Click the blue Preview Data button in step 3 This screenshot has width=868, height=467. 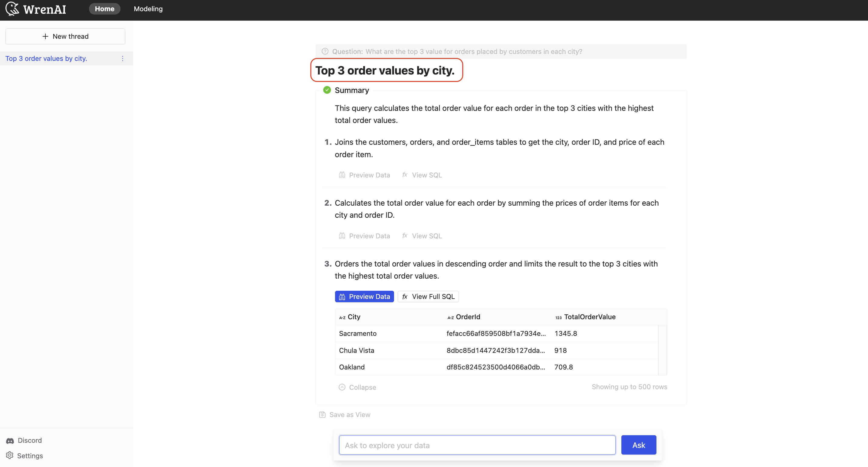(x=364, y=297)
